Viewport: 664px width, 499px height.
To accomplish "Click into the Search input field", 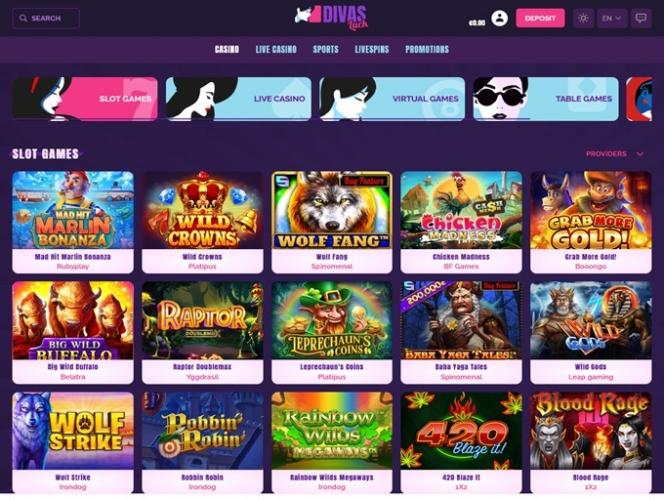I will (46, 18).
